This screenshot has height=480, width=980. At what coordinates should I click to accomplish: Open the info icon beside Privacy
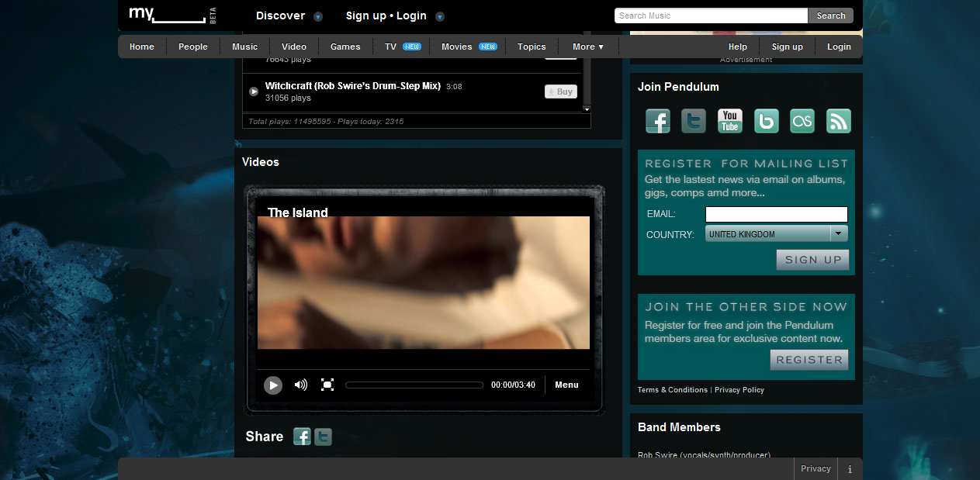click(x=850, y=469)
